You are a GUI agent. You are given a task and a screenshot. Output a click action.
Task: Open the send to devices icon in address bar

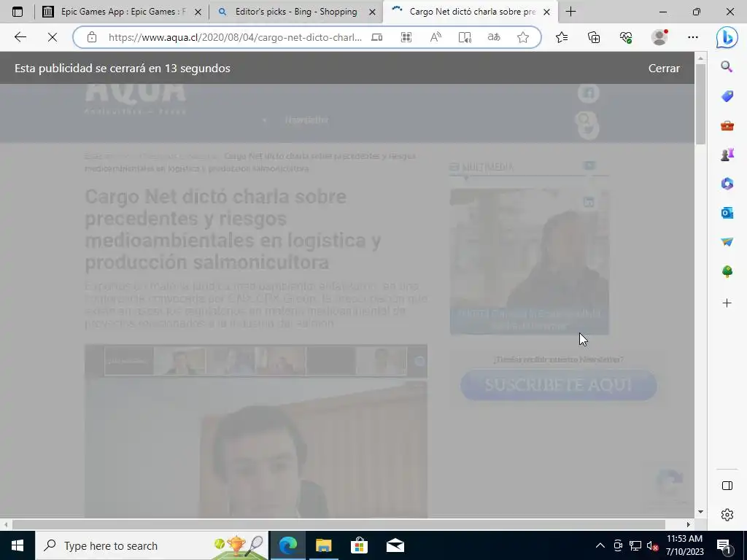point(377,37)
